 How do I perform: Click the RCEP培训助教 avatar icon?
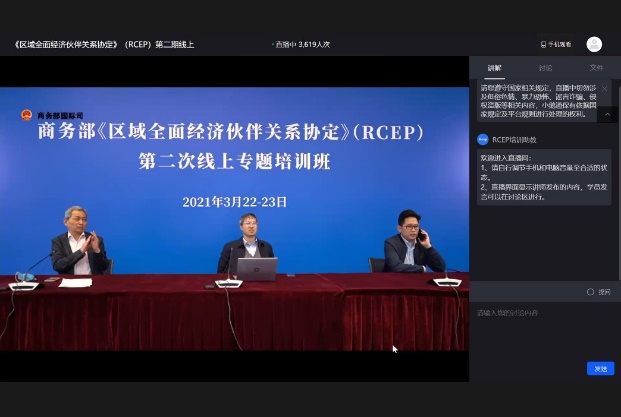tap(483, 139)
